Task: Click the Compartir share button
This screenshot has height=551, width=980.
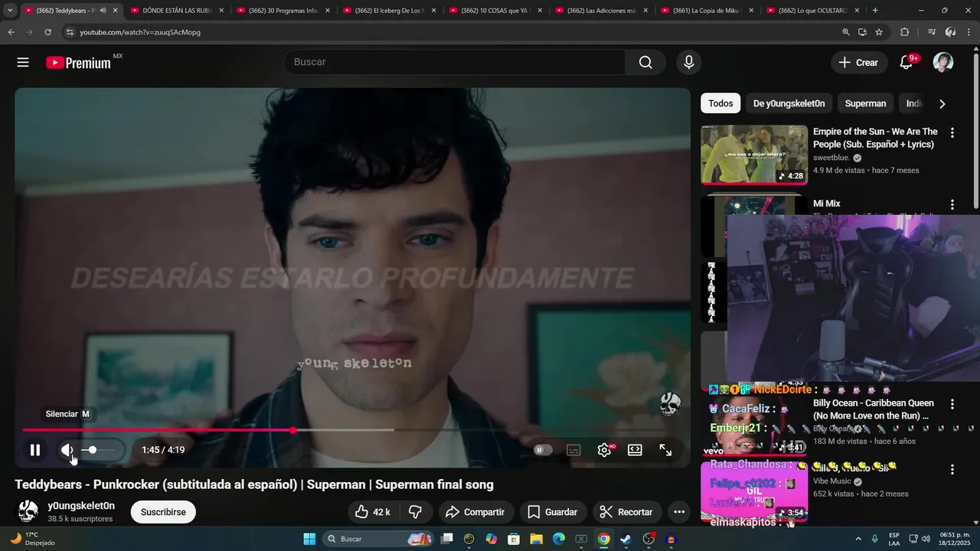Action: point(475,512)
